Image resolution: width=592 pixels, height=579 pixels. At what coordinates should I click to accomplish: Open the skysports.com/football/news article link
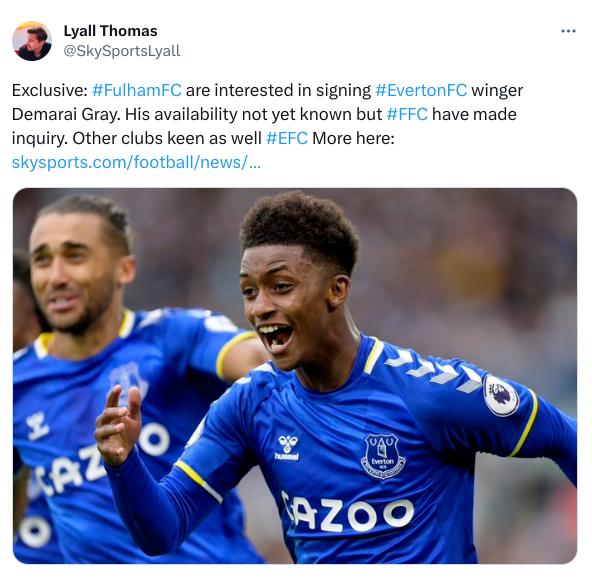pos(136,163)
